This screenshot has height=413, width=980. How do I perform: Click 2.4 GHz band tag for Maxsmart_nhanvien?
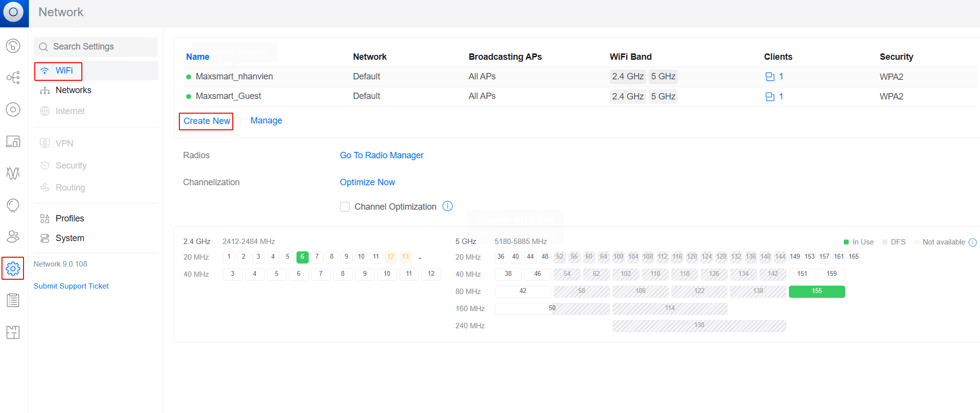pyautogui.click(x=628, y=76)
